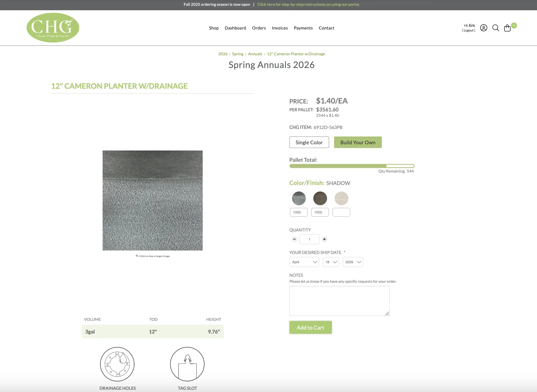The image size is (537, 392).
Task: Select the Single Color option
Action: (x=309, y=142)
